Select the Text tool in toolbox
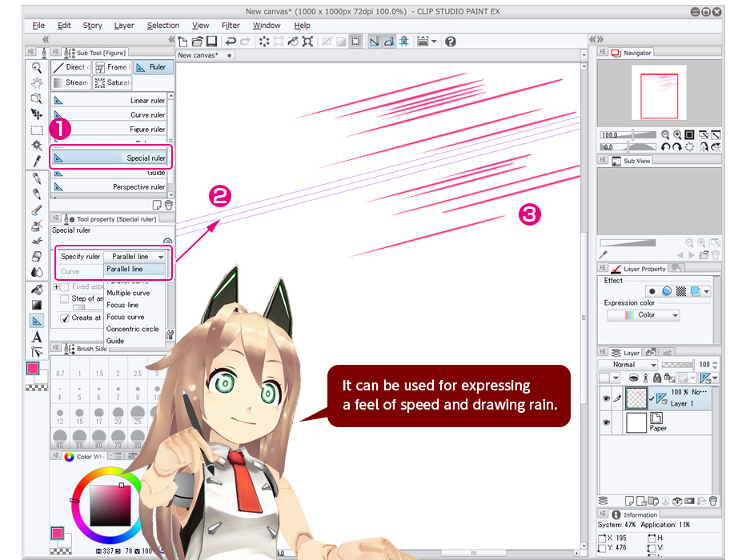The width and height of the screenshot is (746, 560). coord(36,337)
